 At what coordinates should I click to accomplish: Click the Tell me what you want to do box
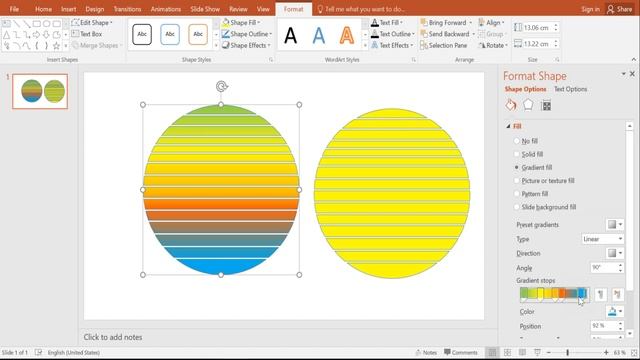pos(361,9)
